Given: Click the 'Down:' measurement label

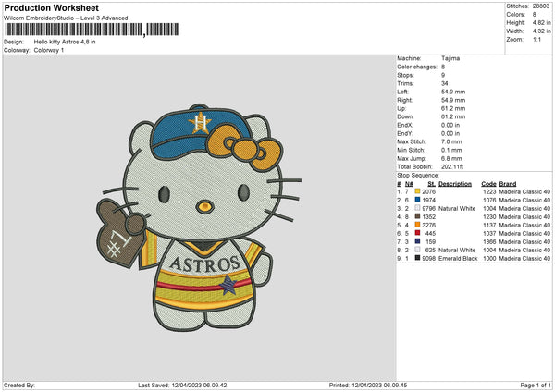Looking at the screenshot, I should point(405,116).
